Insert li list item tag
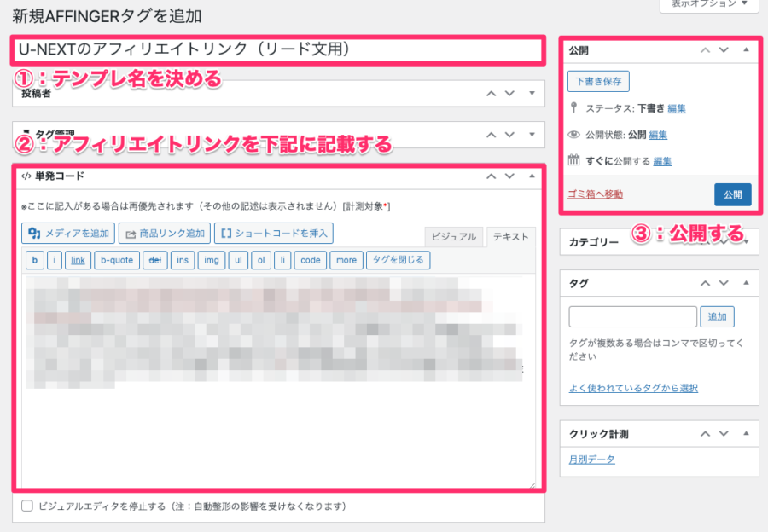Image resolution: width=768 pixels, height=532 pixels. (282, 260)
